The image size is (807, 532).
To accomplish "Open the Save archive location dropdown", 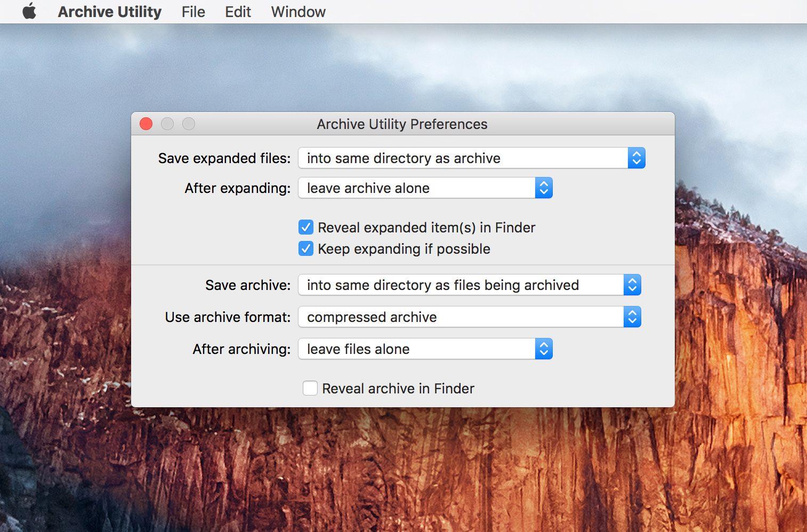I will [470, 285].
